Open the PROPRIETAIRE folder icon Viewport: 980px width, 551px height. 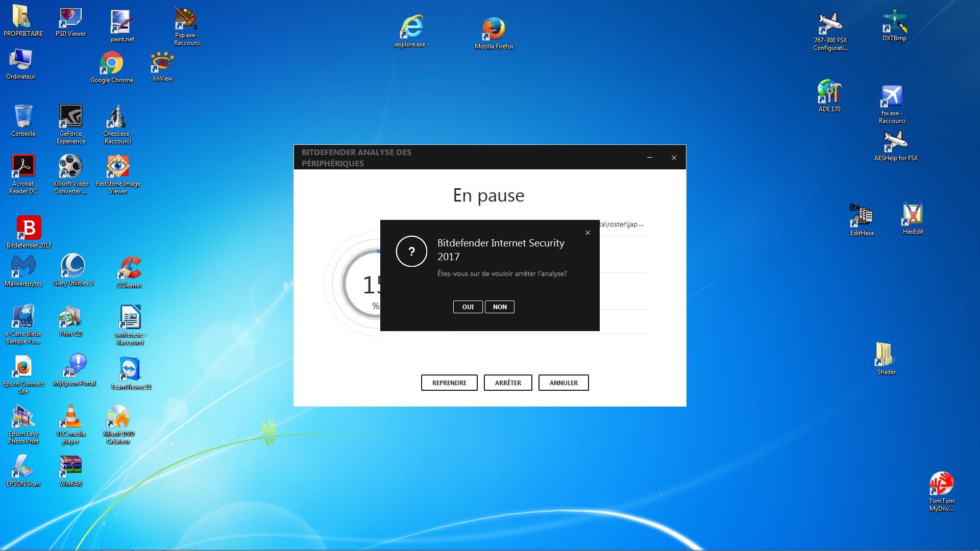23,20
